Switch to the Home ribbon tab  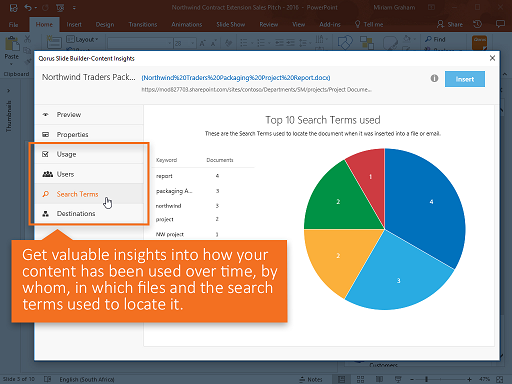point(44,24)
